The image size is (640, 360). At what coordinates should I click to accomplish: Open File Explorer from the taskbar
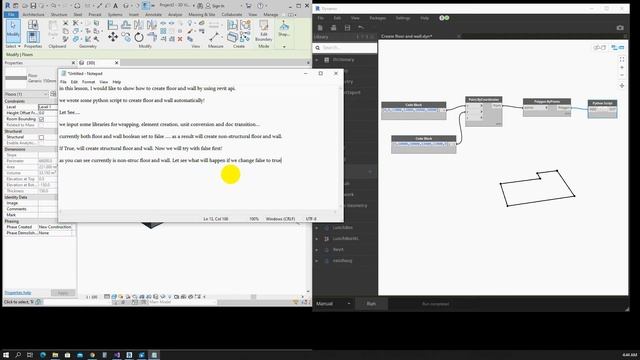pyautogui.click(x=55, y=355)
